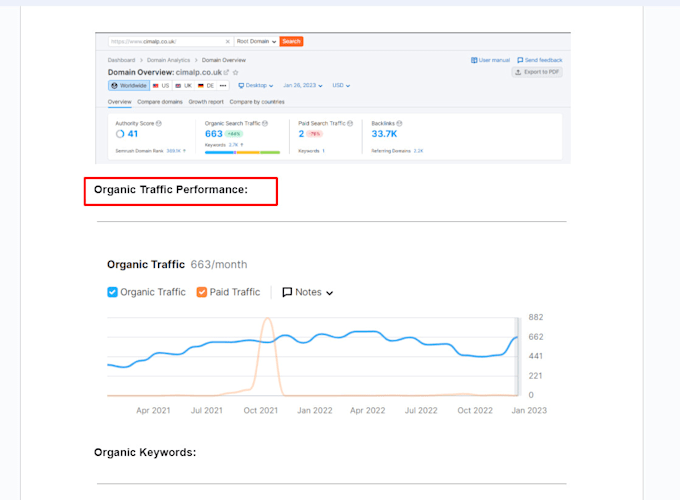Choose the US flag database
This screenshot has height=500, width=680.
point(161,85)
